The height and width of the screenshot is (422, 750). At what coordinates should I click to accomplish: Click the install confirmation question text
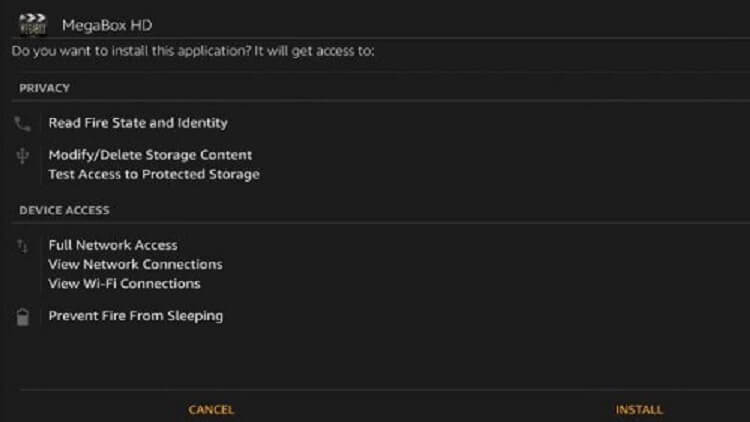point(193,51)
